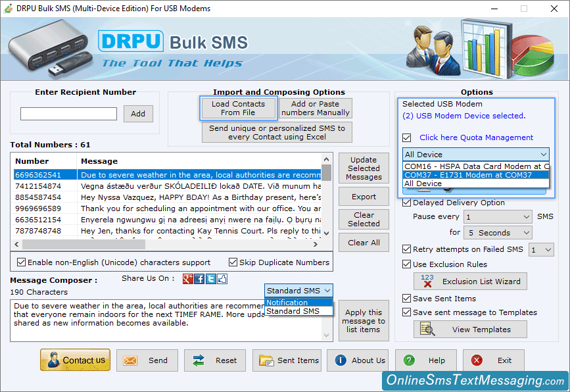The width and height of the screenshot is (570, 392).
Task: Click the Sent Items button label
Action: tap(298, 360)
